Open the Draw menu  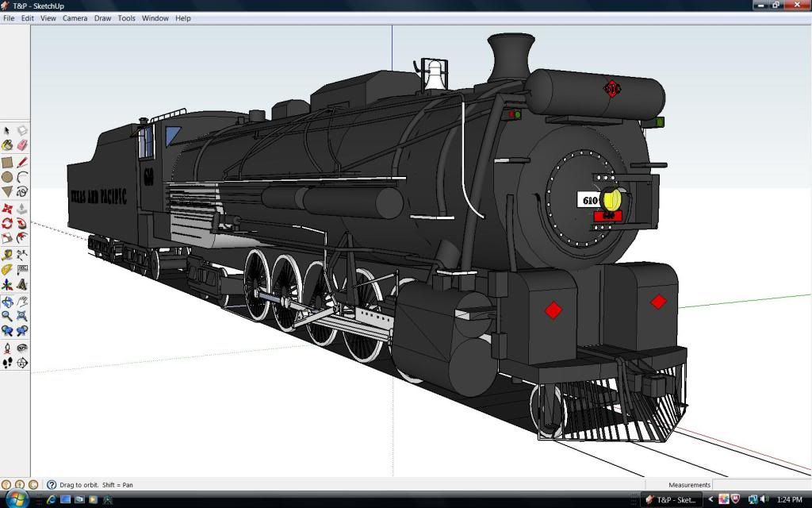(x=102, y=18)
